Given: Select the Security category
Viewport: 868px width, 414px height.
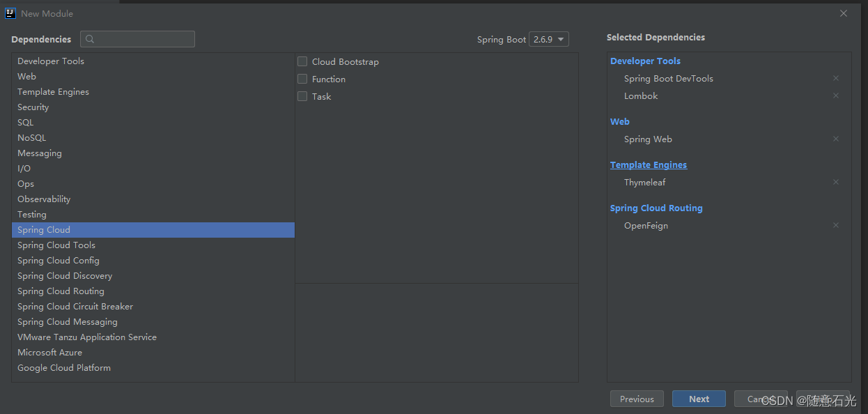Looking at the screenshot, I should 153,107.
